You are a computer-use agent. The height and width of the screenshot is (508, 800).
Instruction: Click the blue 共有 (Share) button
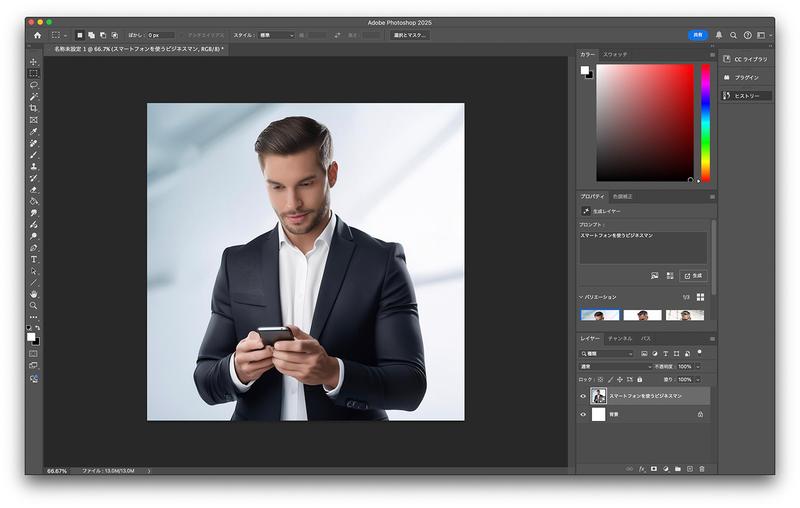click(697, 35)
